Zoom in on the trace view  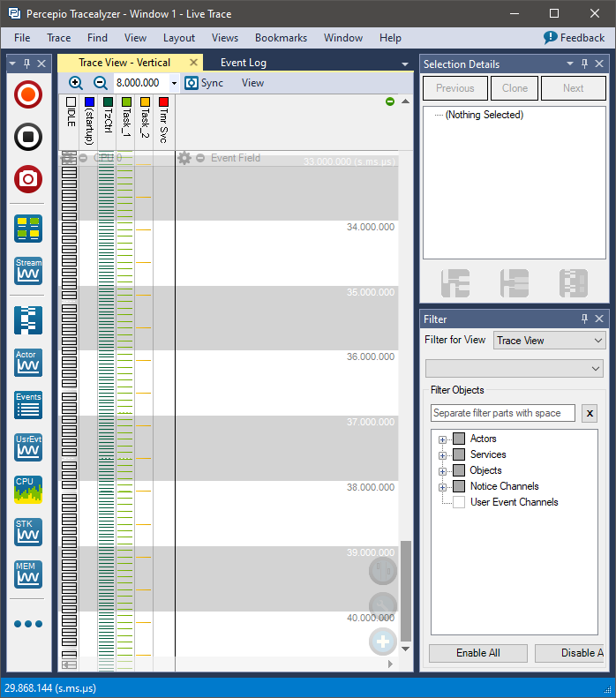[76, 83]
